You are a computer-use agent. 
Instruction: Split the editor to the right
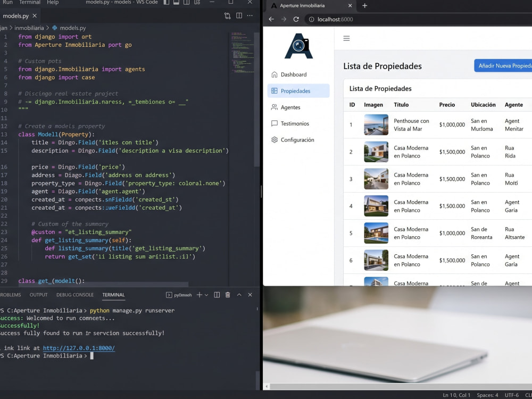(239, 15)
